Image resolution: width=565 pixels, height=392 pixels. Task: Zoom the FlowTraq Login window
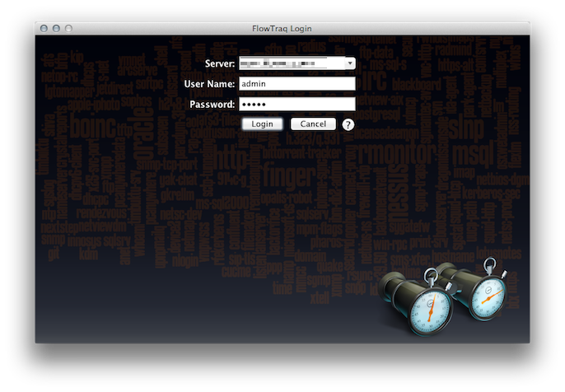point(68,28)
